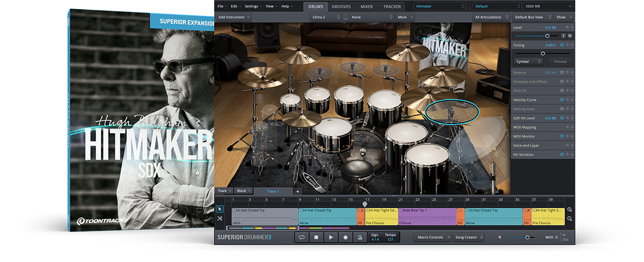Open the Add Instrument dropdown
This screenshot has width=644, height=262.
233,17
